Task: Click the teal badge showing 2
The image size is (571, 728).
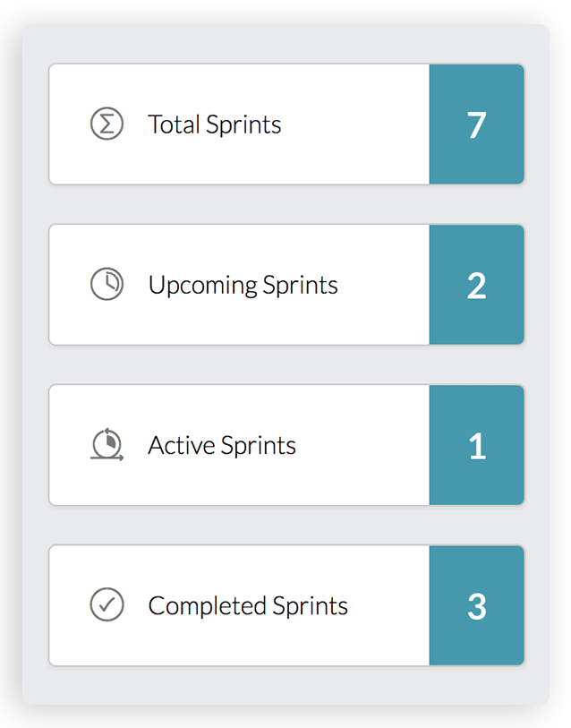Action: 477,284
